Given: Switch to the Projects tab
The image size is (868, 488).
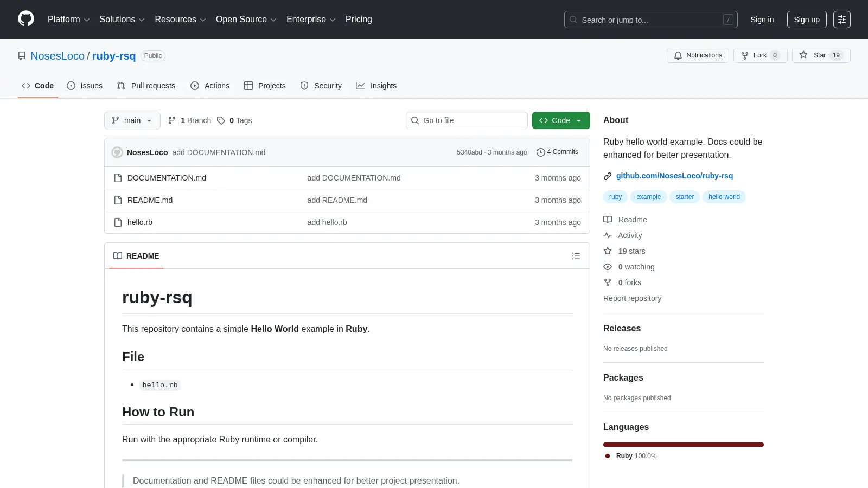Looking at the screenshot, I should pyautogui.click(x=265, y=86).
